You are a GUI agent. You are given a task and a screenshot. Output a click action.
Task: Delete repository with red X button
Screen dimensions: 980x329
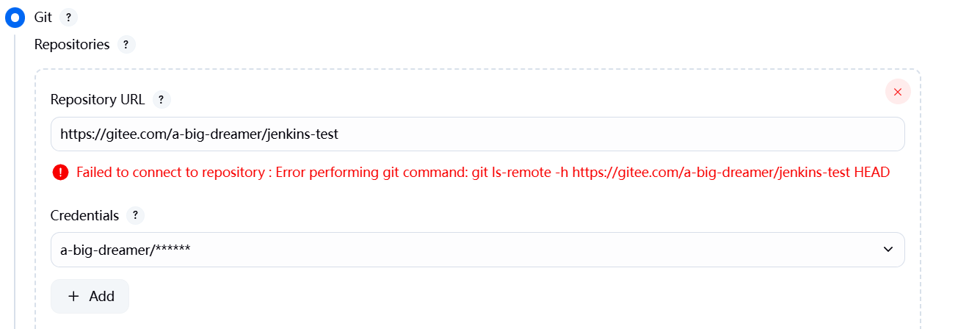coord(898,92)
